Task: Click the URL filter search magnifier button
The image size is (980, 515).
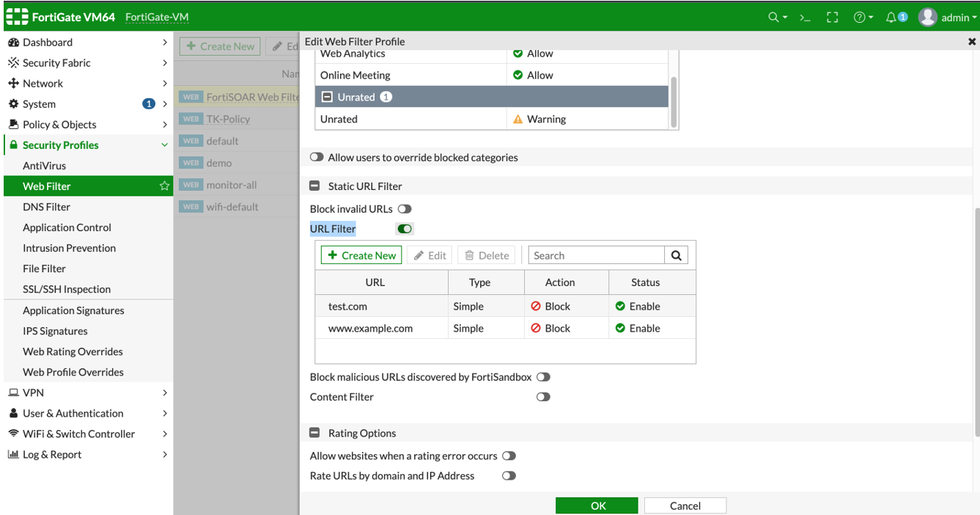Action: pos(676,255)
